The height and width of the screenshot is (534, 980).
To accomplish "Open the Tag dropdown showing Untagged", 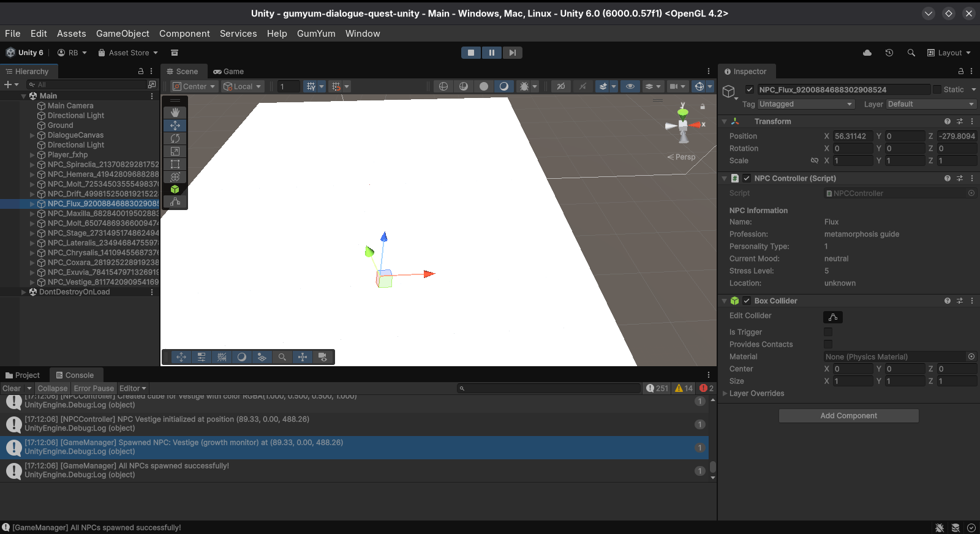I will [805, 104].
